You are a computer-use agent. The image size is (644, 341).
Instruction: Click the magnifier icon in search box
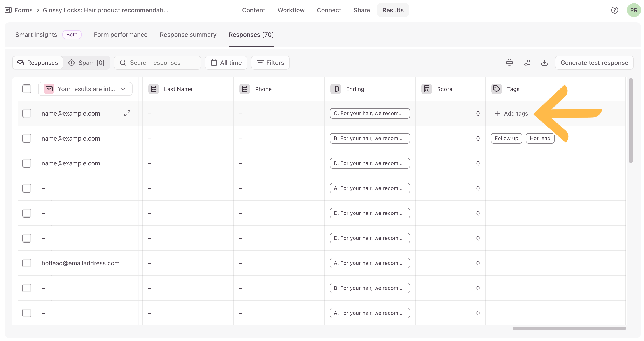tap(123, 63)
